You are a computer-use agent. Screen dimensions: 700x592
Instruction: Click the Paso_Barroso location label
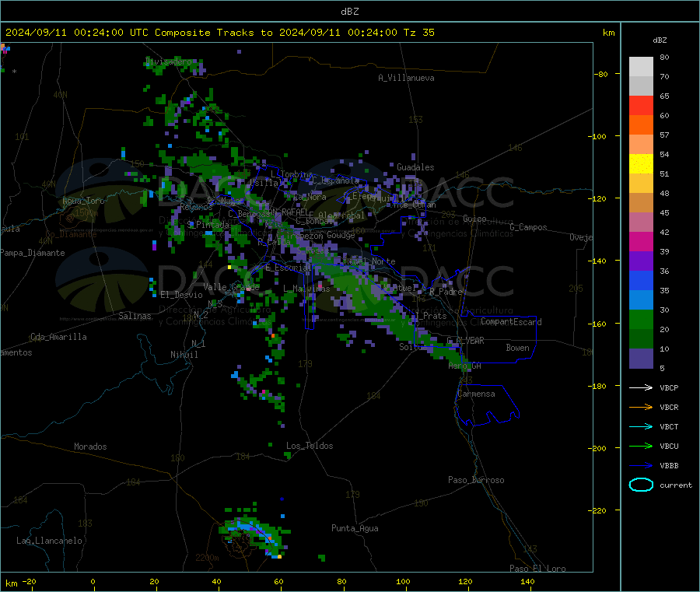coord(476,480)
